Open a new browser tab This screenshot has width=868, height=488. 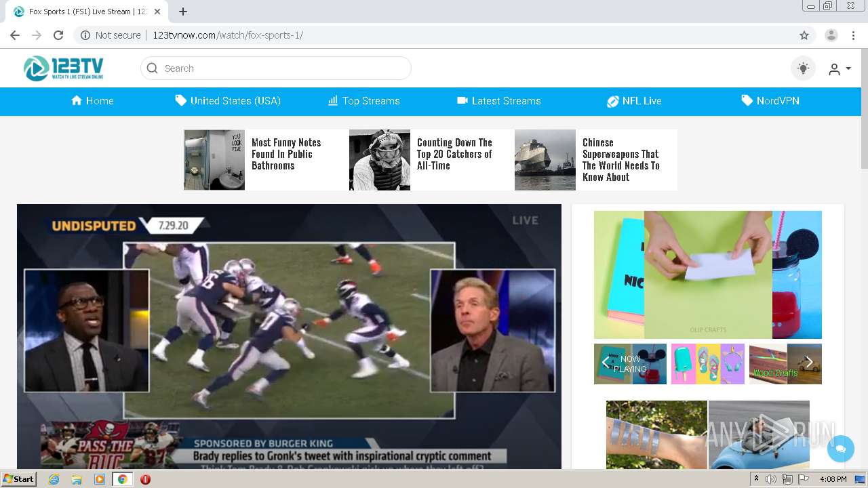pos(183,12)
